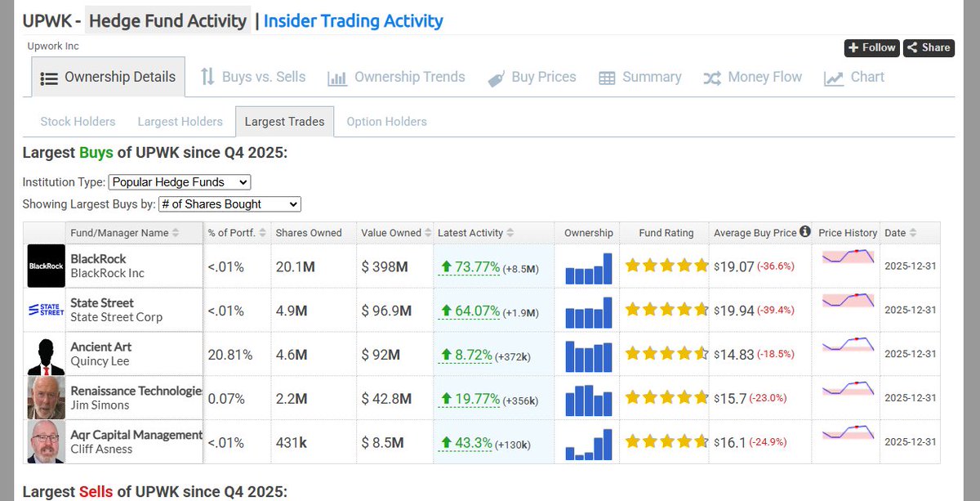Open the BlackRock fund link
980x501 pixels.
98,259
